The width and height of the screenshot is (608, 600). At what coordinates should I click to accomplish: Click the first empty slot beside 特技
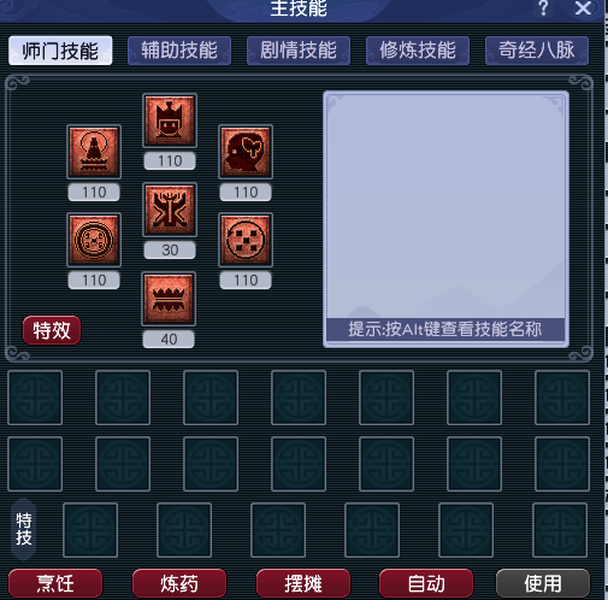pyautogui.click(x=90, y=530)
